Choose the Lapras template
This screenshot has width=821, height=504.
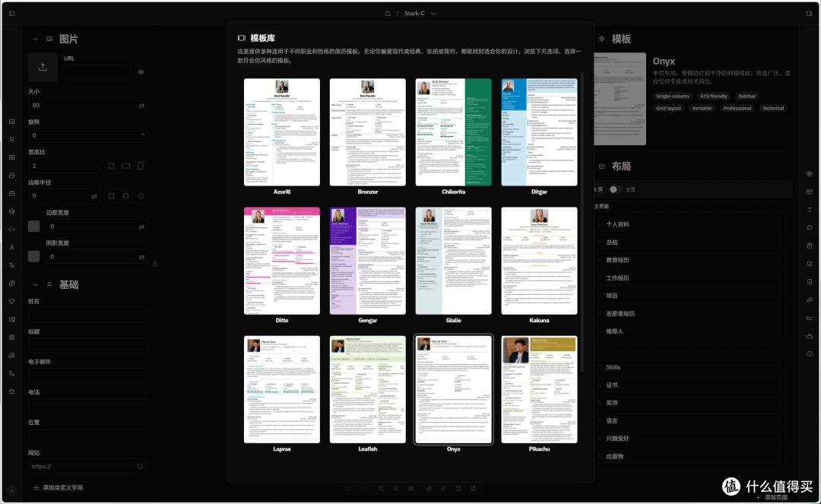[282, 389]
